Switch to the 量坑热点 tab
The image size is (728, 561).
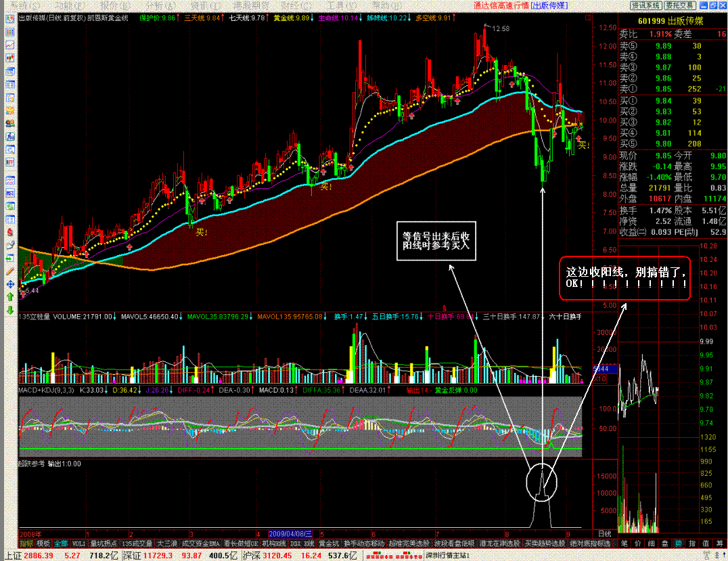pos(104,543)
